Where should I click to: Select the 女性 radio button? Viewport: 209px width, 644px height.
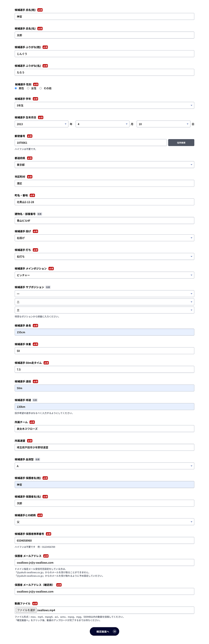tap(28, 89)
